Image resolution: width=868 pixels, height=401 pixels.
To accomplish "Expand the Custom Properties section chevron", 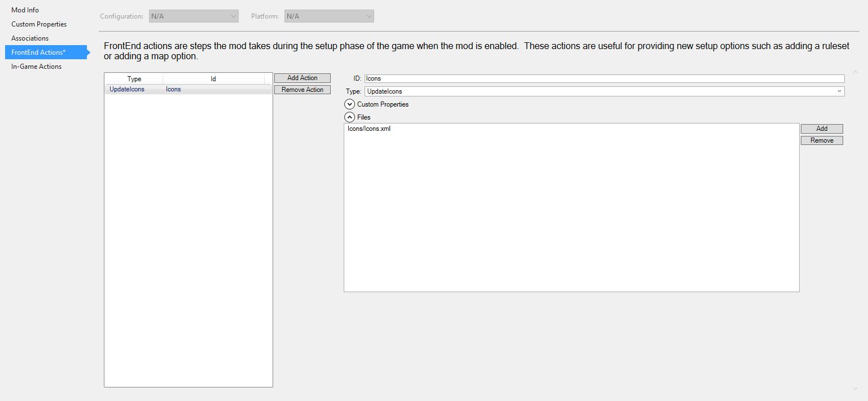I will [350, 104].
